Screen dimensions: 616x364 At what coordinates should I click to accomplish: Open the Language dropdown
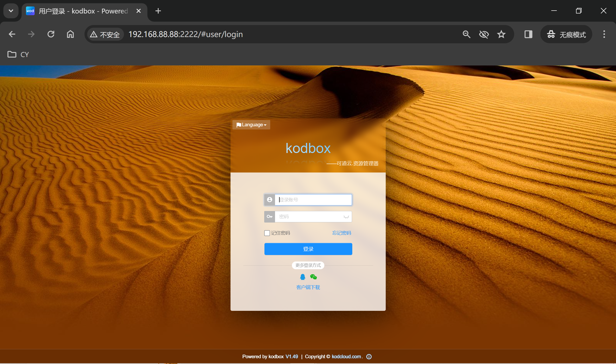tap(251, 125)
